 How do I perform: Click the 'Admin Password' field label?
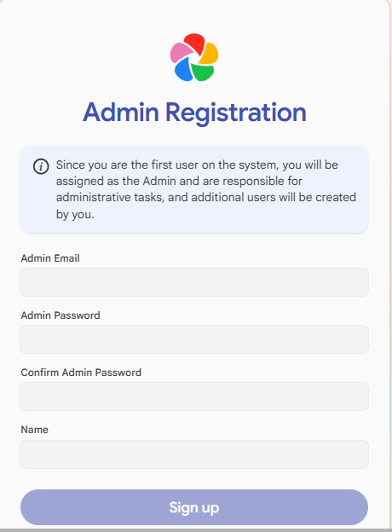tap(61, 315)
